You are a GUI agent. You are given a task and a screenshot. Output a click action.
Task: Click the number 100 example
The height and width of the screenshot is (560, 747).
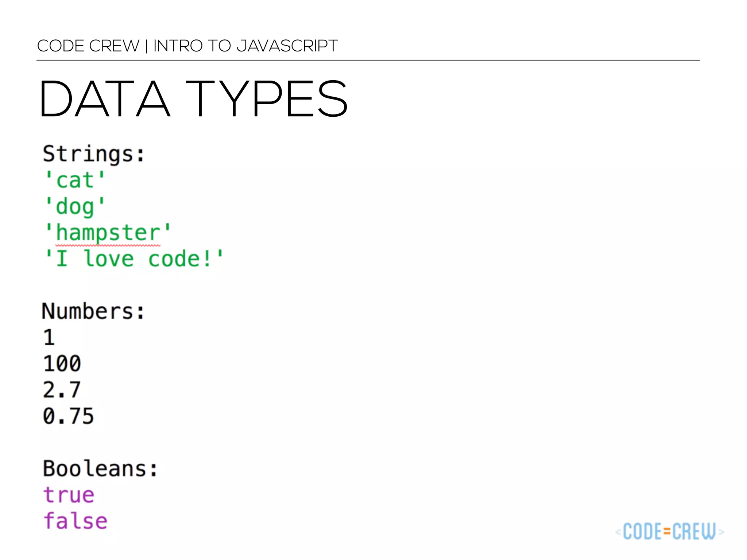(x=62, y=364)
